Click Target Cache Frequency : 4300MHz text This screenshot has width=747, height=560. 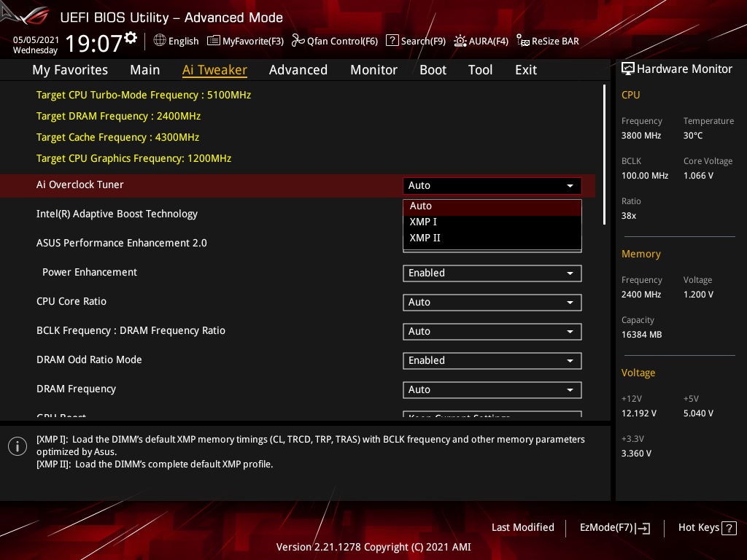click(x=117, y=137)
